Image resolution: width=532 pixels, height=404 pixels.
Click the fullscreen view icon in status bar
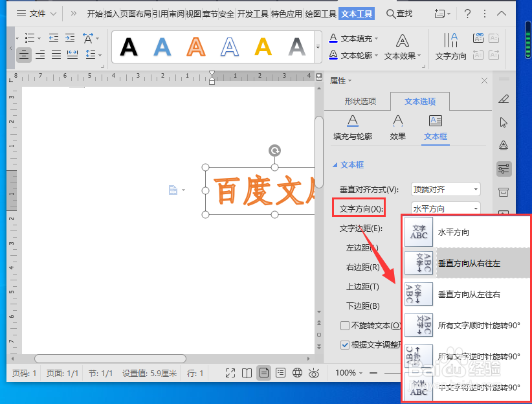(x=230, y=373)
